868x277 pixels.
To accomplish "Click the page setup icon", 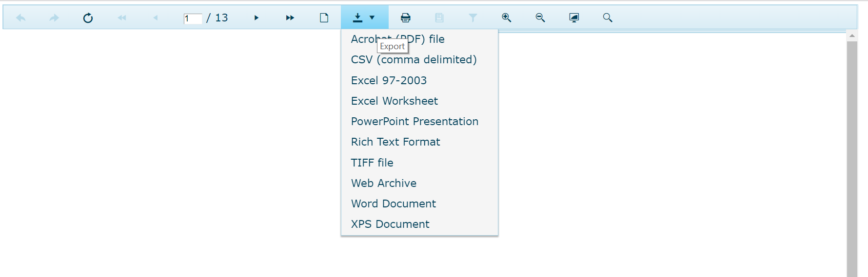I will click(x=324, y=18).
